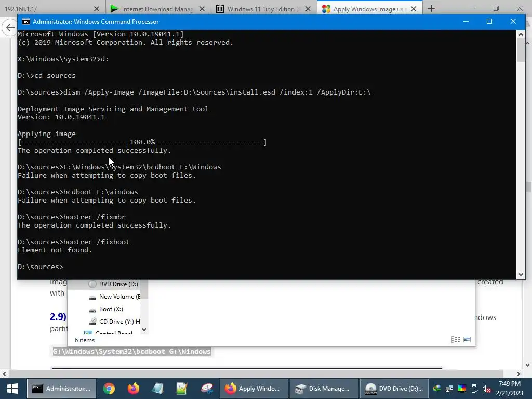Screen dimensions: 532x399
Task: Switch to DVD Drive (D:) explorer window
Action: 394,389
